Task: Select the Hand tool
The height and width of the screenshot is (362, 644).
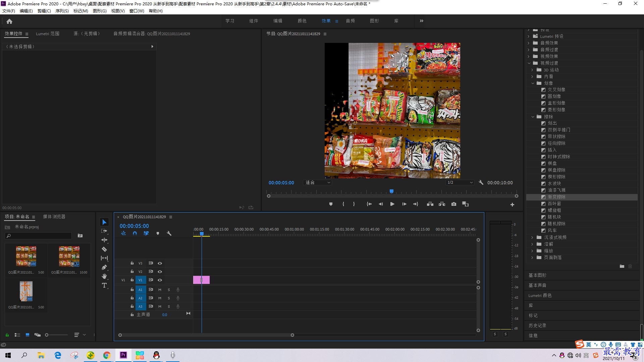Action: [x=104, y=276]
